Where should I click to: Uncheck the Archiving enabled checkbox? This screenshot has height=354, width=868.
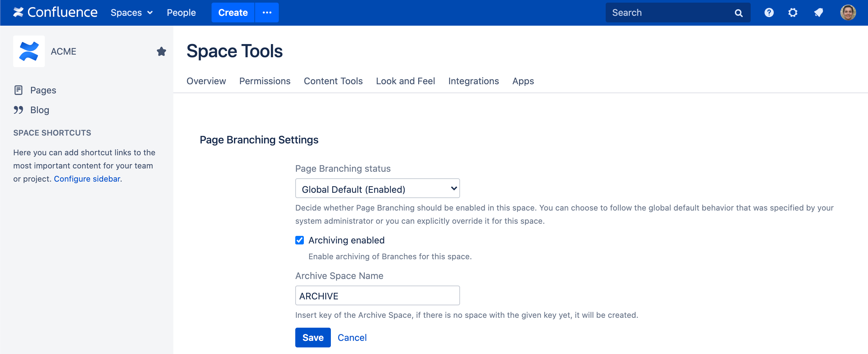pyautogui.click(x=299, y=240)
